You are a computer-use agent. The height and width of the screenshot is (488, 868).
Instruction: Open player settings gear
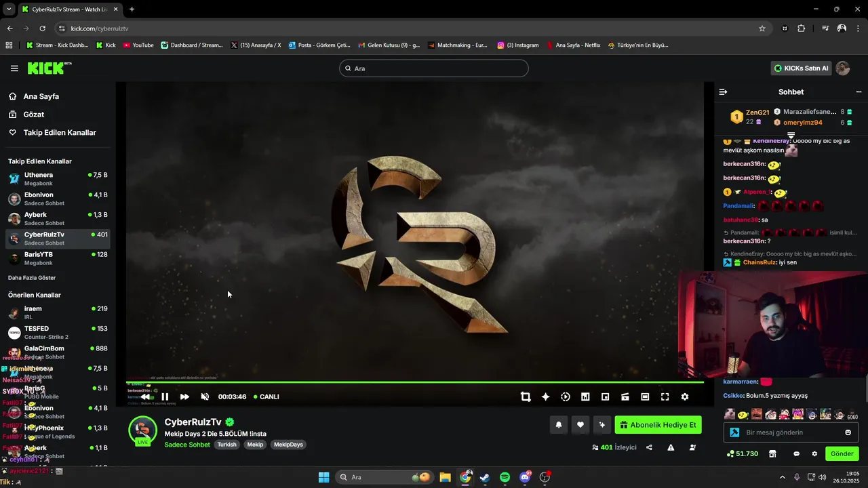[x=685, y=397]
